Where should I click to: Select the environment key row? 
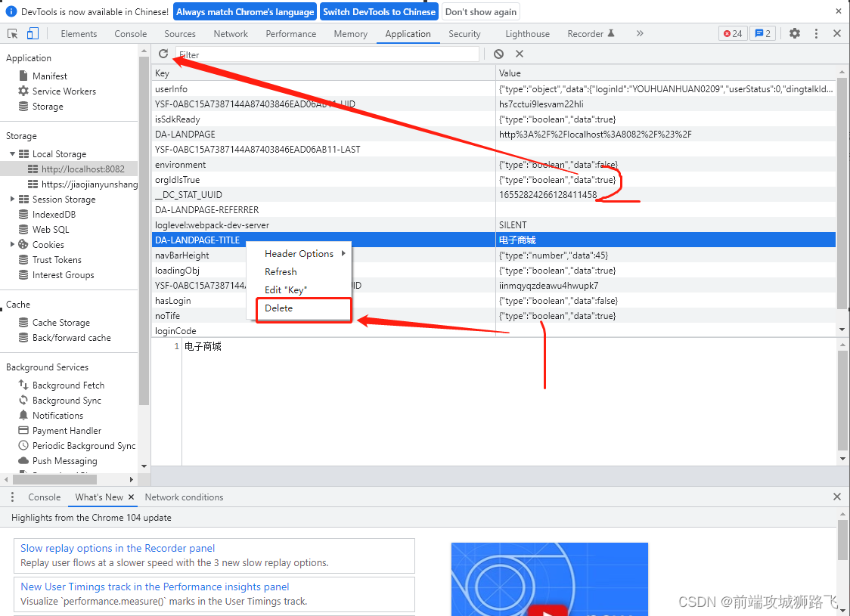494,165
